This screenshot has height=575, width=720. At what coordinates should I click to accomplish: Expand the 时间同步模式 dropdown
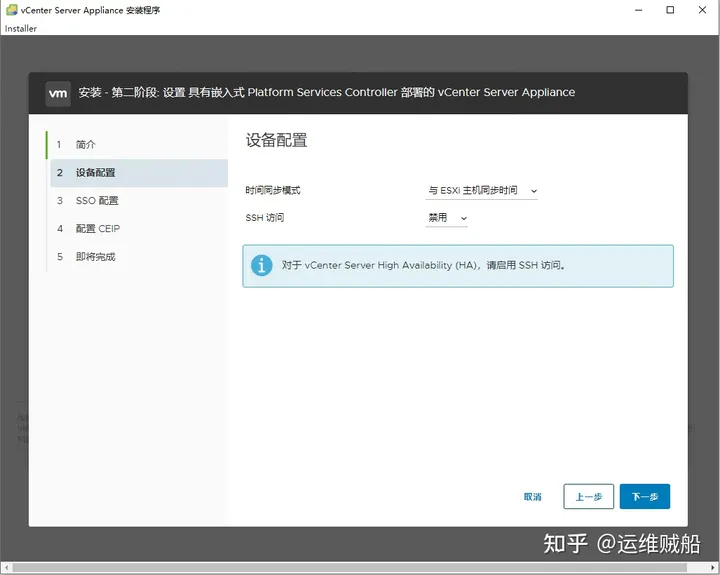pos(482,191)
